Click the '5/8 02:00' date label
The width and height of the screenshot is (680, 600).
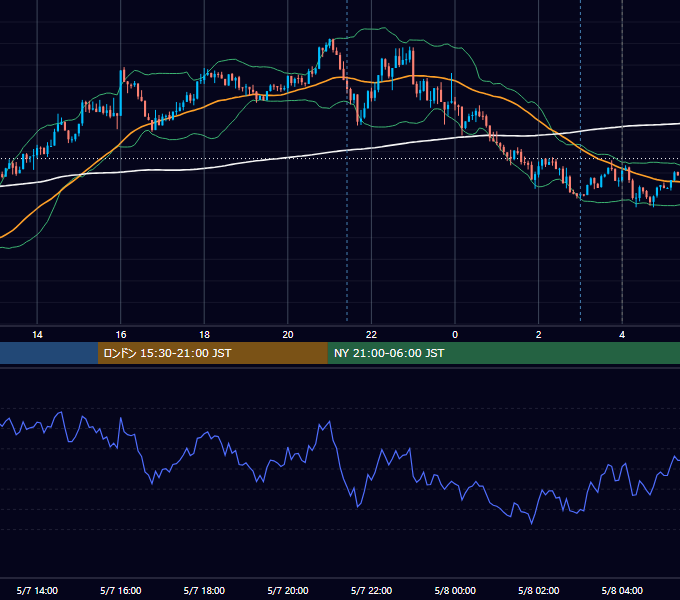(539, 591)
